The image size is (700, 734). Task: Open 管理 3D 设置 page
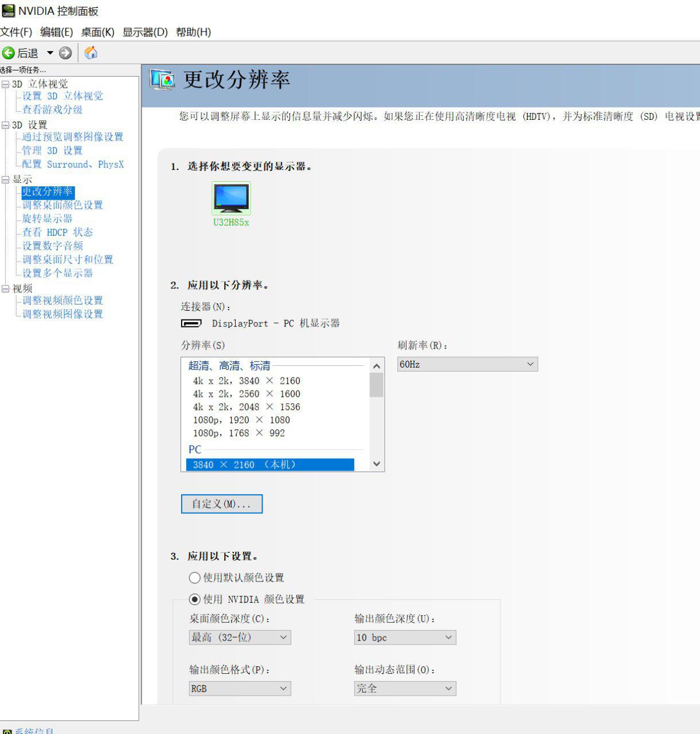[52, 151]
